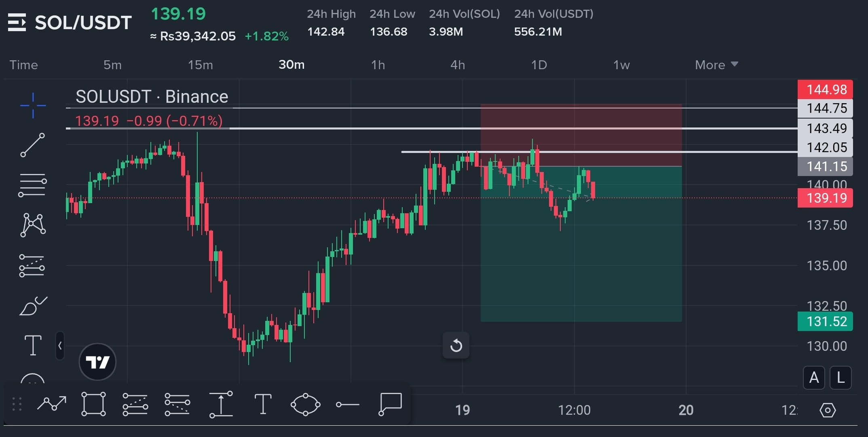The height and width of the screenshot is (437, 868).
Task: Select the short position tool with falling dashes
Action: click(x=177, y=404)
